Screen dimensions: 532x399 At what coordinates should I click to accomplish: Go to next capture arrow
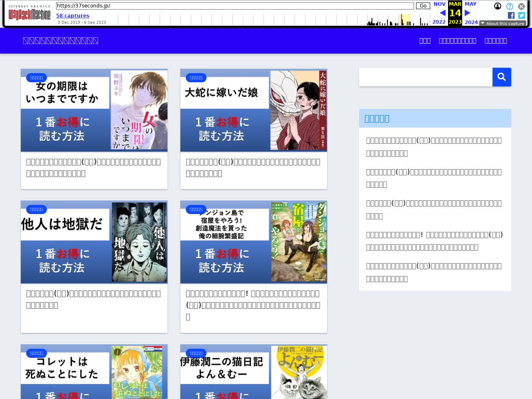click(x=468, y=13)
